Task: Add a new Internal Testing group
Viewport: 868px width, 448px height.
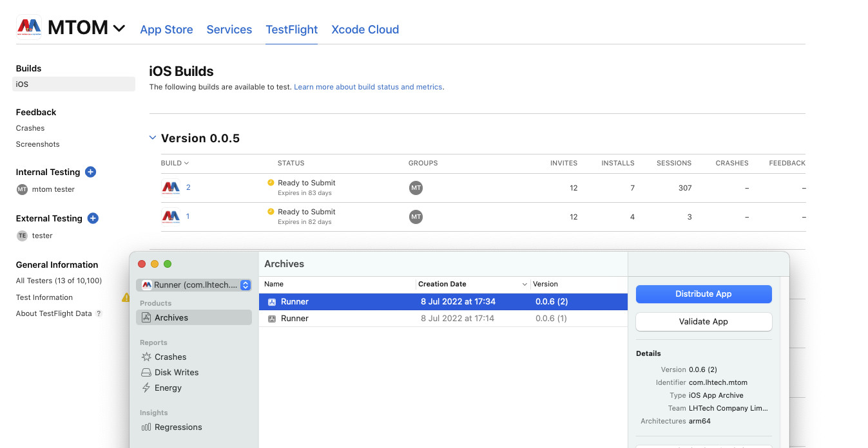Action: [90, 172]
